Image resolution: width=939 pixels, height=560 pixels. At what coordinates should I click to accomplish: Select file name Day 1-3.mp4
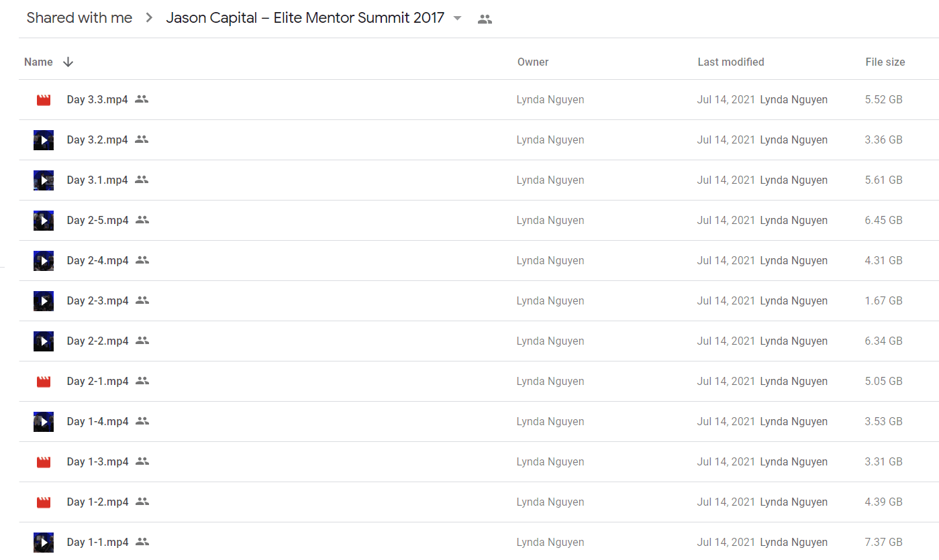98,462
